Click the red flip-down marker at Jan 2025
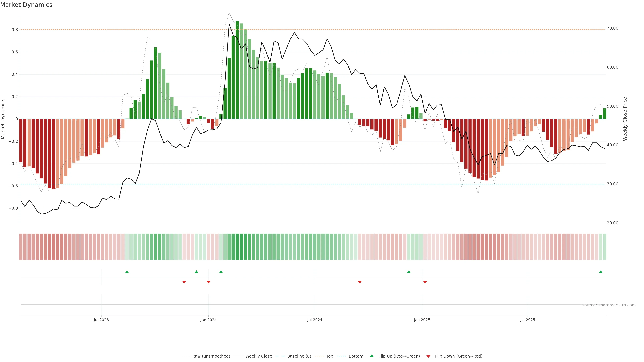 (425, 282)
